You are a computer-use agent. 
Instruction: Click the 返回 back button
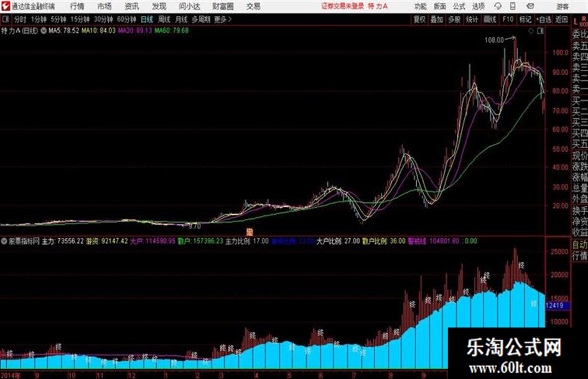tap(561, 19)
